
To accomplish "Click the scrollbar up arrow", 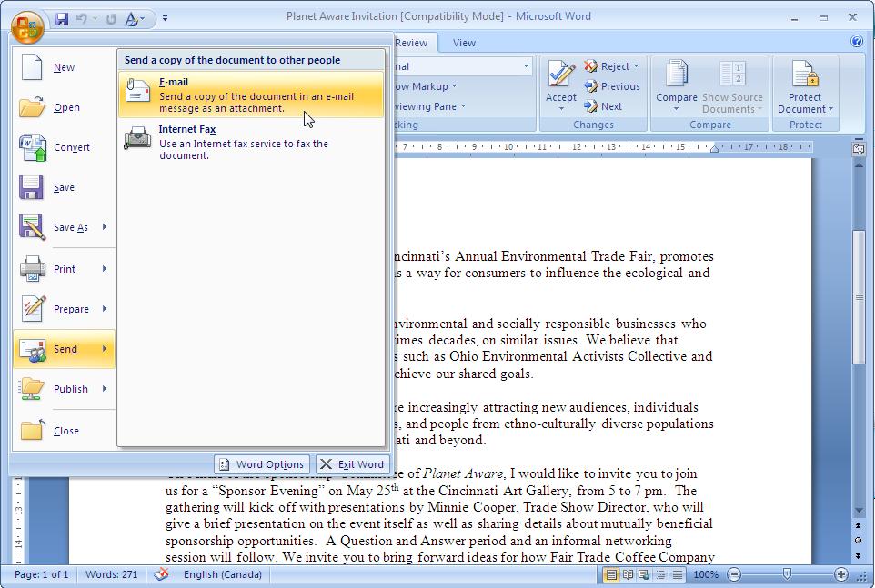I will pyautogui.click(x=859, y=165).
